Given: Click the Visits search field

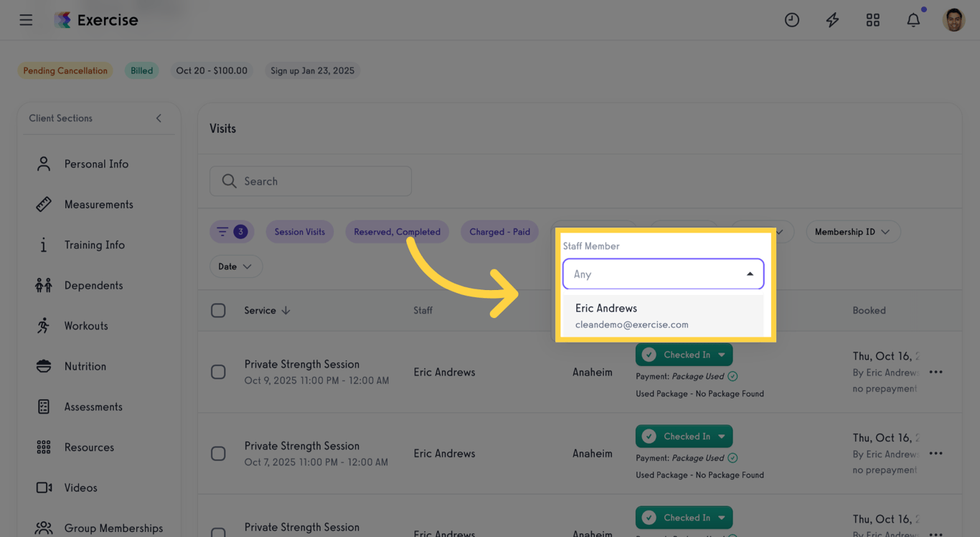Looking at the screenshot, I should coord(311,182).
